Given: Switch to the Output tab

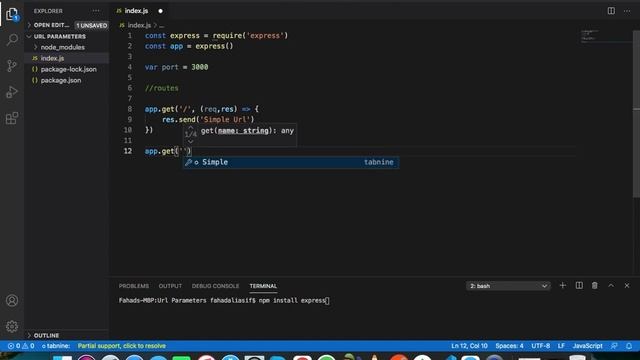Looking at the screenshot, I should click(x=170, y=286).
